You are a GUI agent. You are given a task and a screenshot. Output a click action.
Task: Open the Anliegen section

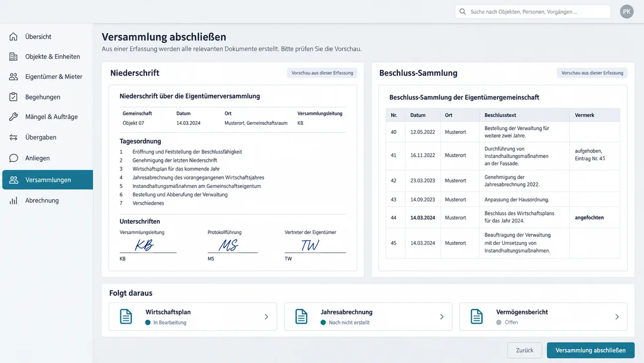tap(47, 158)
